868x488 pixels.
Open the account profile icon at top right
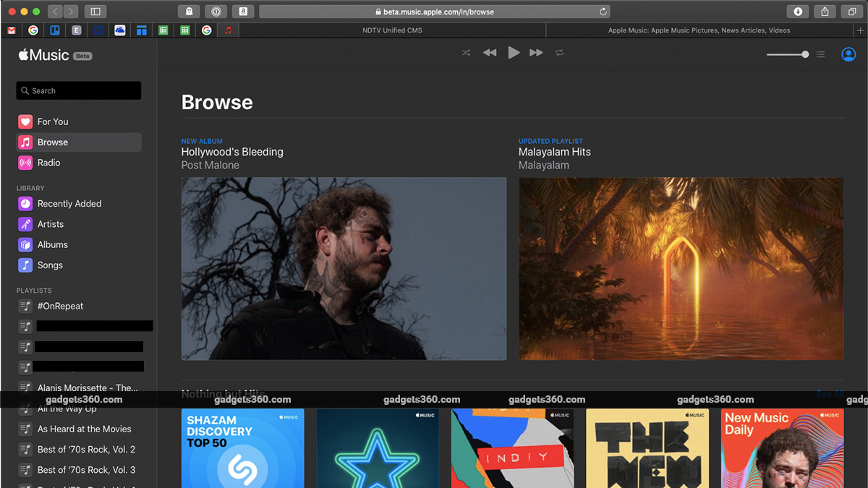848,54
